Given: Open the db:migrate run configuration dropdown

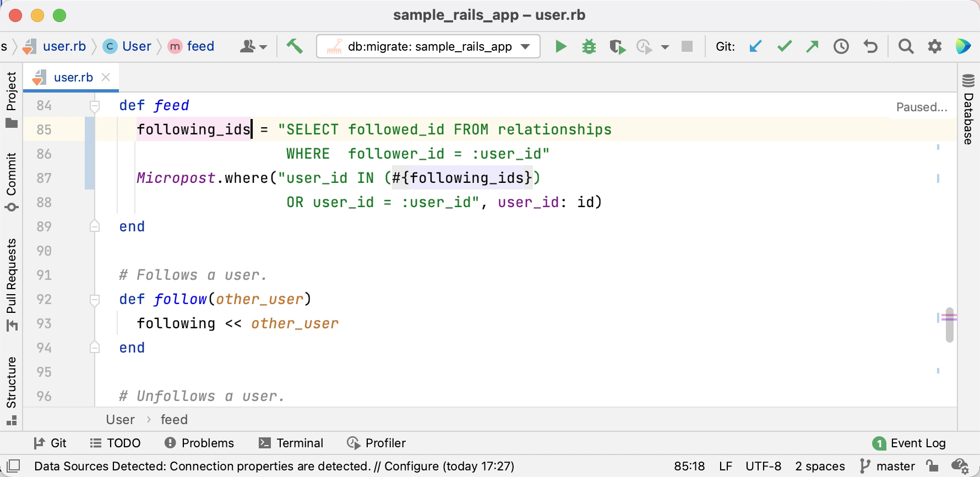Looking at the screenshot, I should [x=428, y=46].
